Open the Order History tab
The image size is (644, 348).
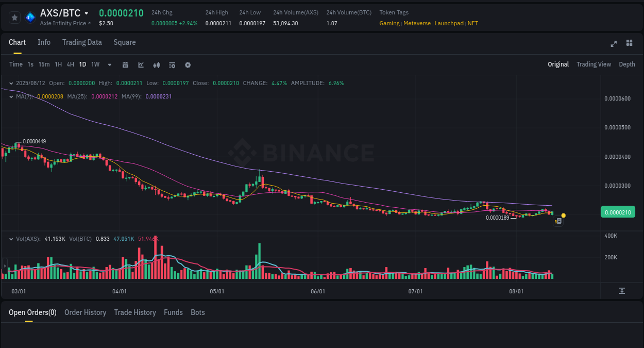(85, 312)
